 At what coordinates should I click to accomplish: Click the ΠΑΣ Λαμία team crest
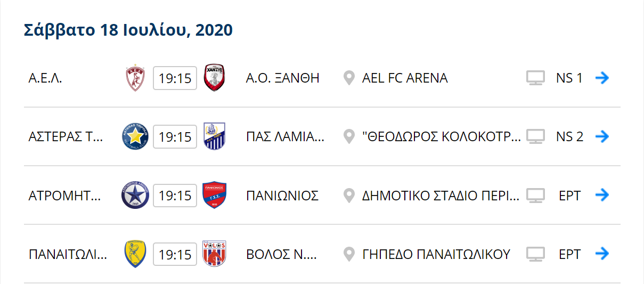pyautogui.click(x=215, y=137)
